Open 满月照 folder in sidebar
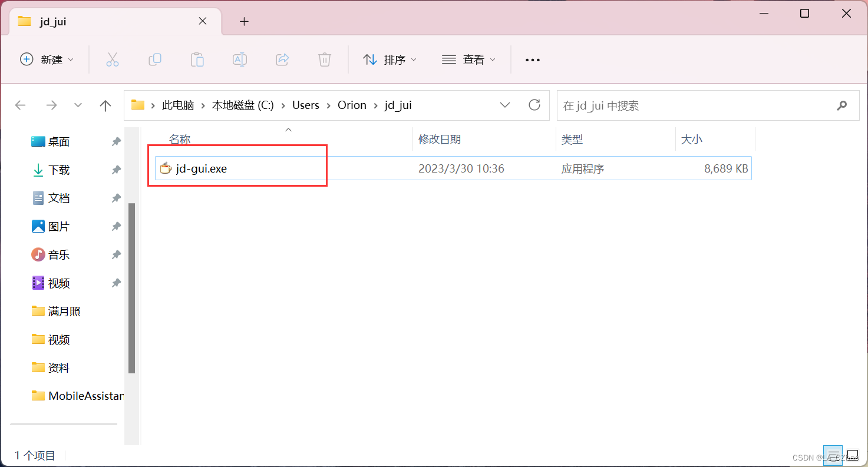Viewport: 868px width, 467px height. pyautogui.click(x=64, y=312)
